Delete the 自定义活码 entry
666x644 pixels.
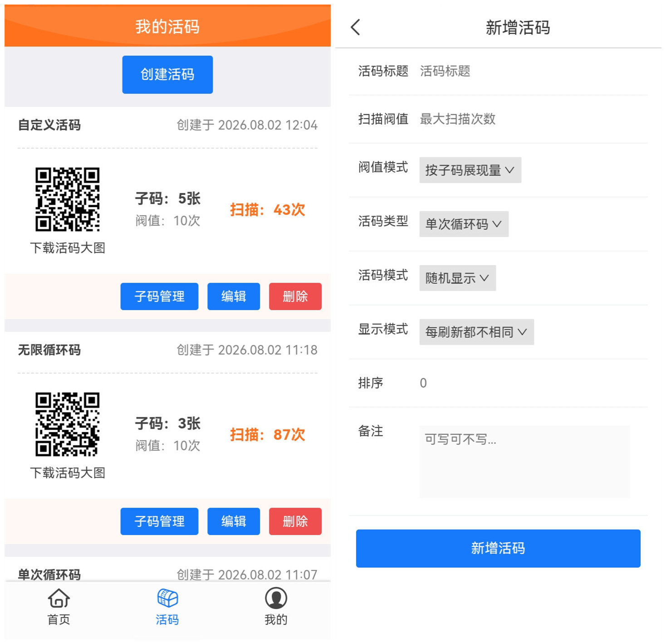[295, 297]
